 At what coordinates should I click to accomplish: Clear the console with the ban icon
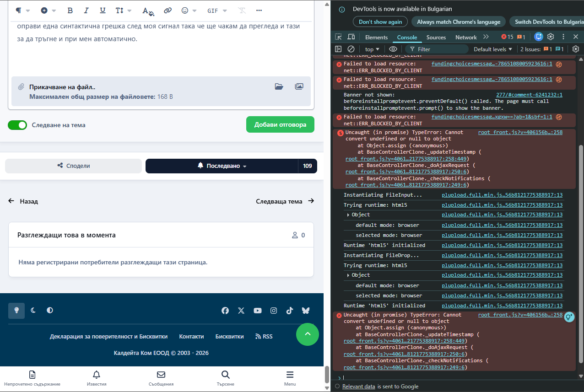[351, 49]
